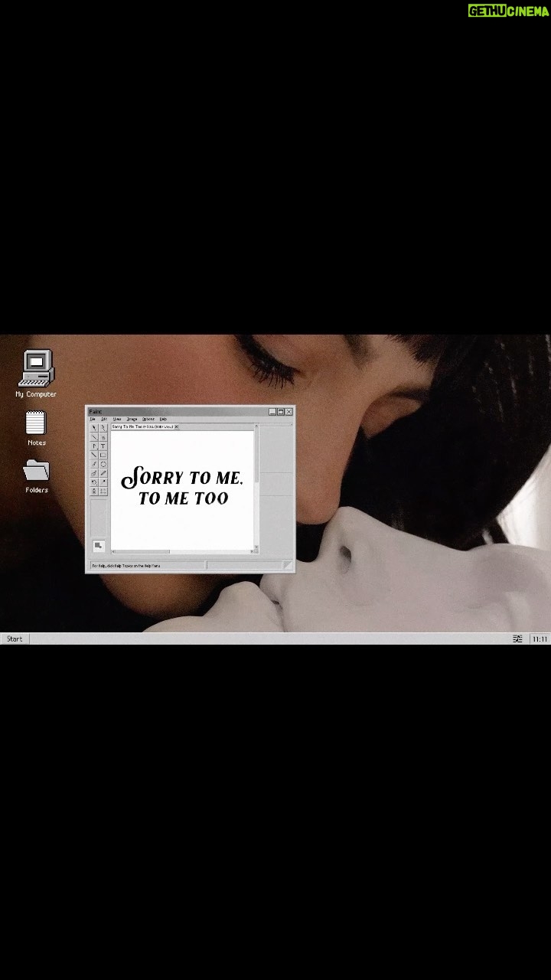Select the brush tool beside the Ellipse tool
The image size is (551, 980).
point(94,464)
